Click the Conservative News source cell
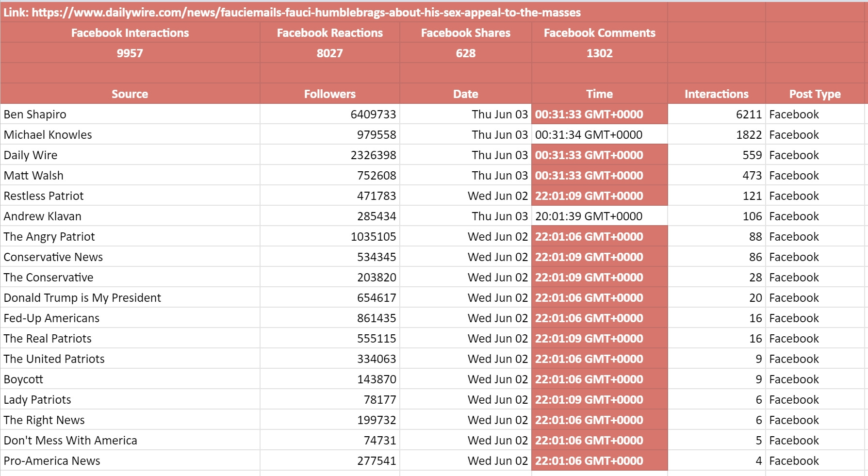 tap(130, 257)
